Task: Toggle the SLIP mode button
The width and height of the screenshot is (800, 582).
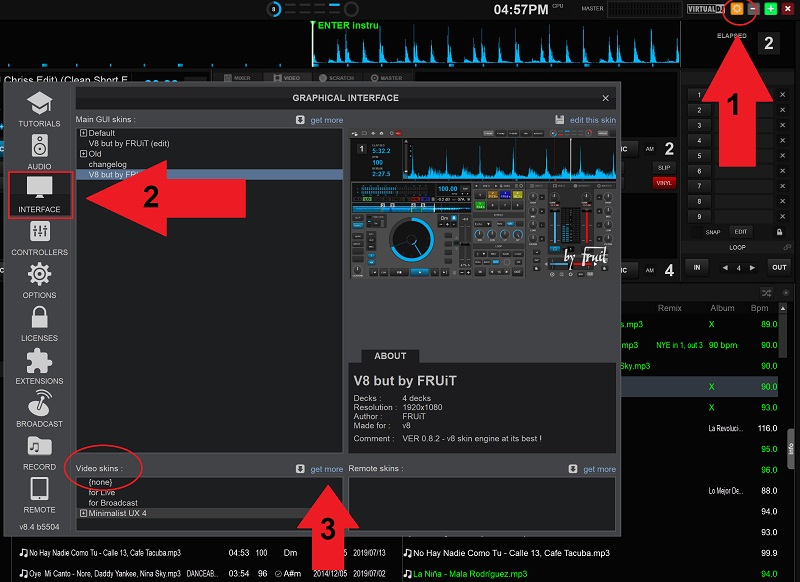Action: [664, 167]
